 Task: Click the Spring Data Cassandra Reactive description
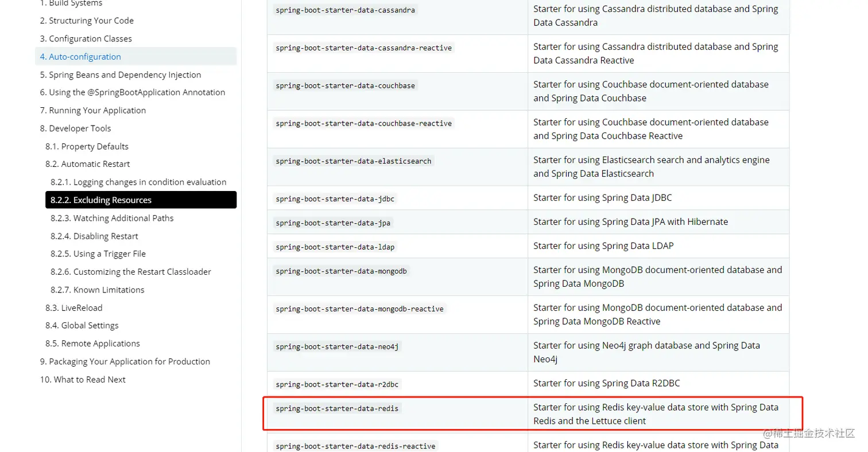(656, 53)
